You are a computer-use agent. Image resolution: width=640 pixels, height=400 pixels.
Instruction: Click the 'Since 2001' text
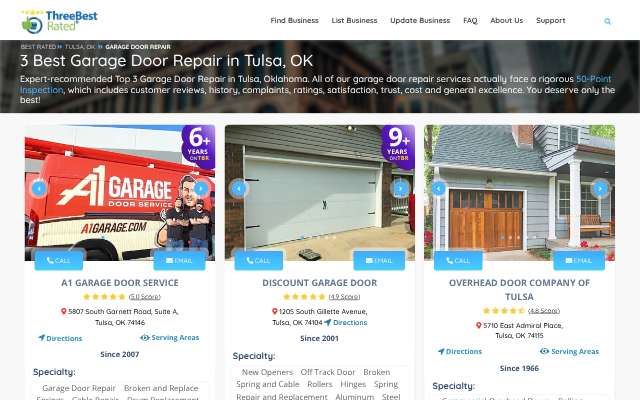coord(319,338)
